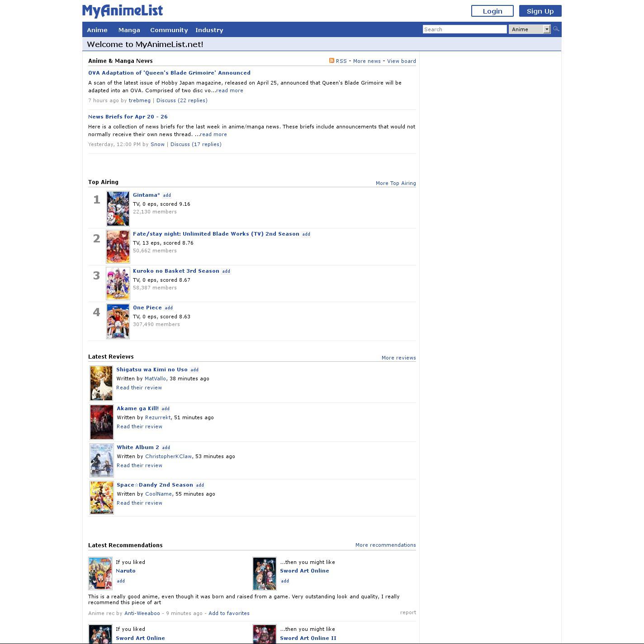The image size is (644, 644).
Task: Open Discuss (17 replies) link
Action: click(196, 144)
